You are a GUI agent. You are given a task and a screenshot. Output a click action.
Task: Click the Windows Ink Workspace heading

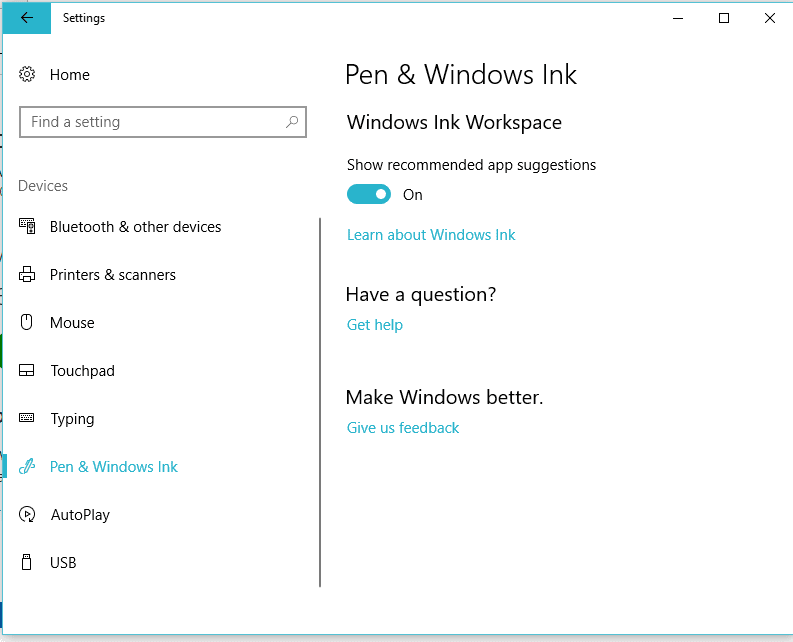(454, 122)
